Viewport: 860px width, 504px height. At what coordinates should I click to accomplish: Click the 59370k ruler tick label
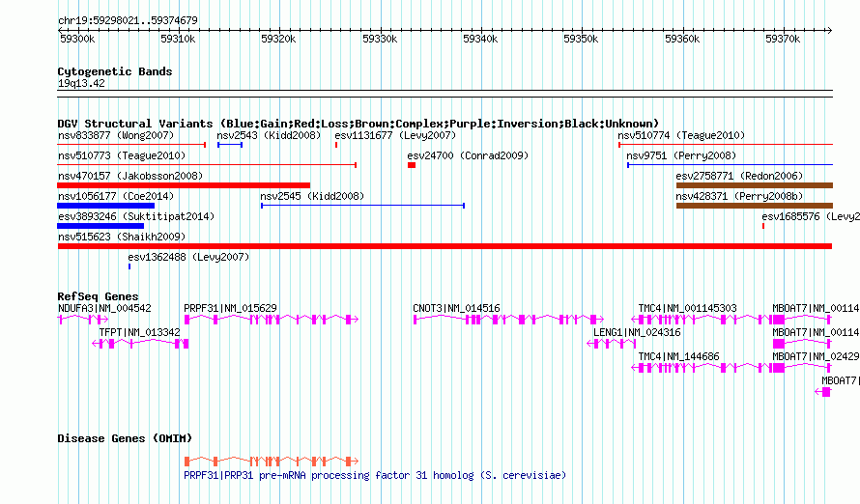pyautogui.click(x=783, y=39)
